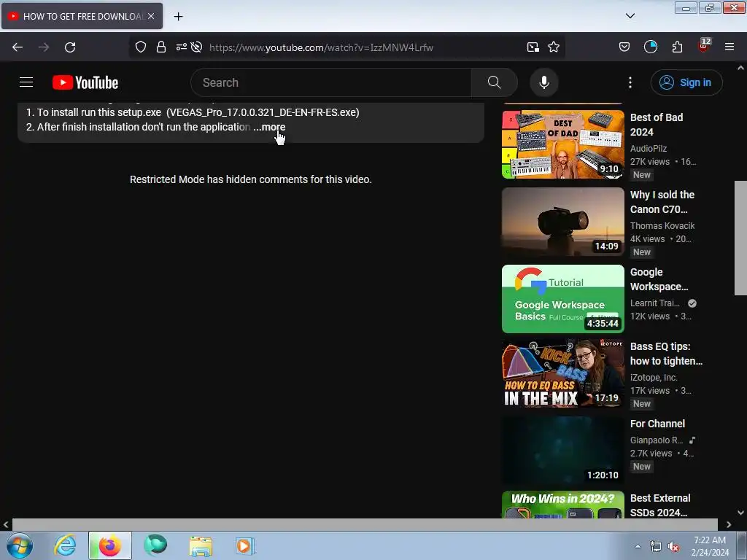
Task: Click the AudioPilz channel name
Action: pyautogui.click(x=649, y=149)
